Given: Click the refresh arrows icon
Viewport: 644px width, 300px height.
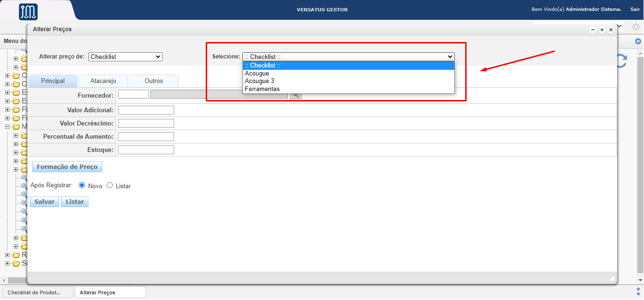Looking at the screenshot, I should click(x=622, y=61).
